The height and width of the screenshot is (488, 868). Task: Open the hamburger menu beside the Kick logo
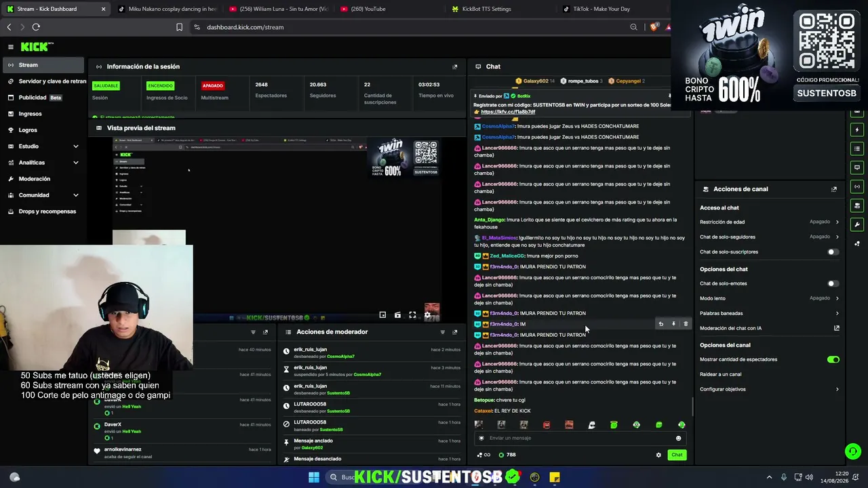click(11, 47)
